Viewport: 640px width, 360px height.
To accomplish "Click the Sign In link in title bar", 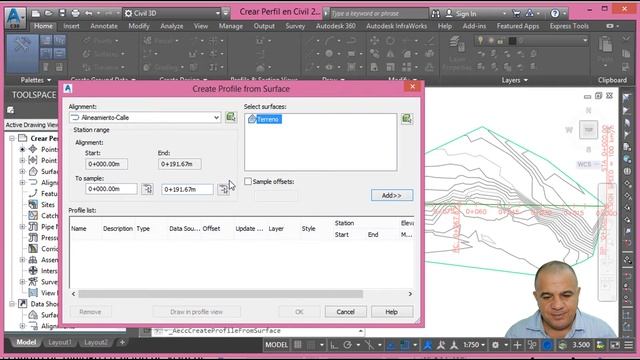I will pos(466,13).
